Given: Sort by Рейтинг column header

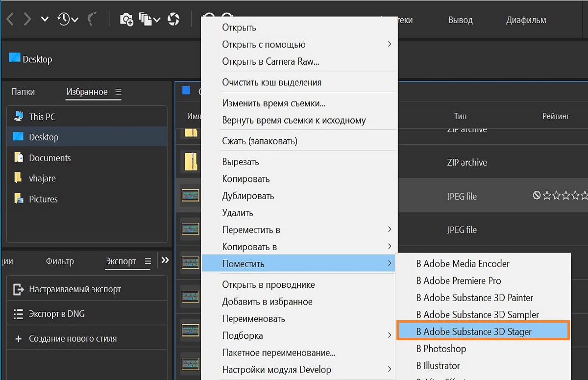Looking at the screenshot, I should click(556, 116).
